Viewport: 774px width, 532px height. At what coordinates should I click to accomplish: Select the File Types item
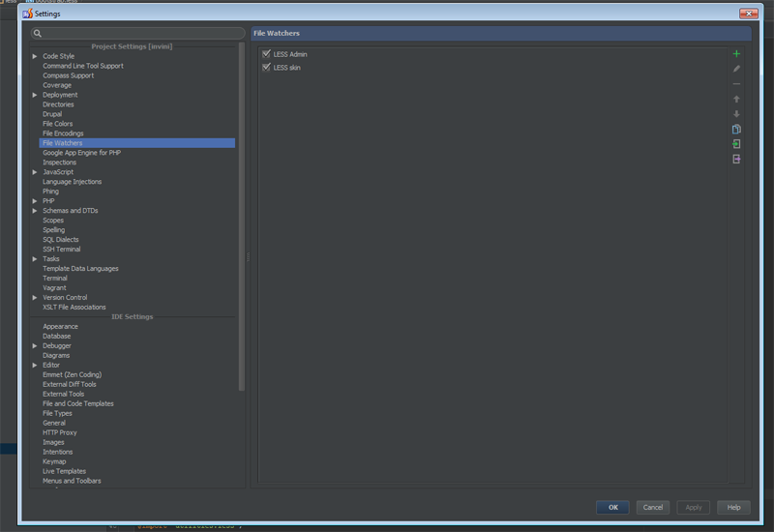pyautogui.click(x=57, y=414)
